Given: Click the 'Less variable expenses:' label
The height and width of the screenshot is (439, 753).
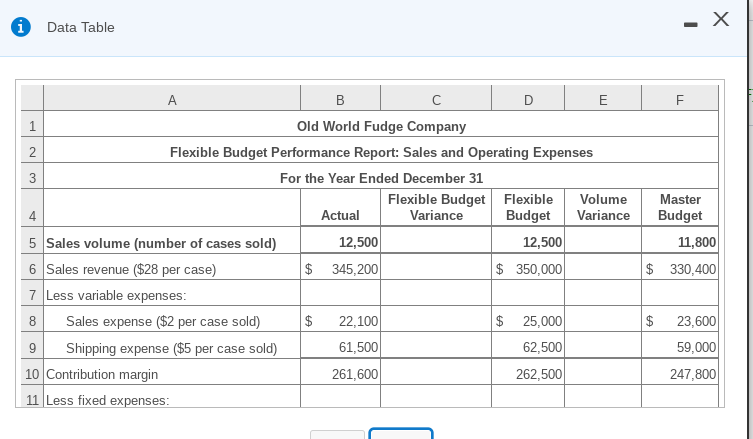Looking at the screenshot, I should tap(116, 295).
